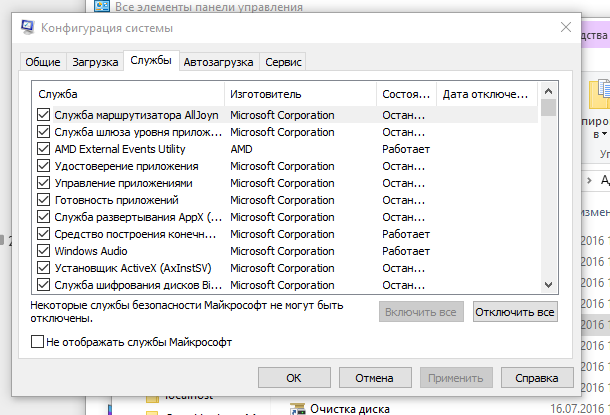Image resolution: width=610 pixels, height=415 pixels.
Task: Click the services list scroll up arrow
Action: [549, 91]
